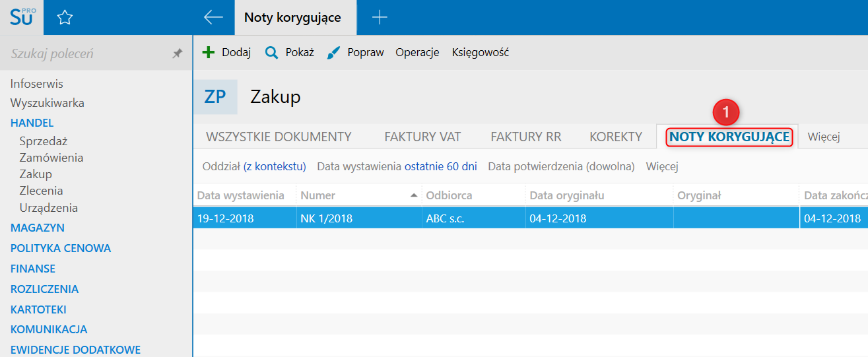This screenshot has height=357, width=868.
Task: Expand the MAGAZYN section in sidebar
Action: pyautogui.click(x=38, y=228)
